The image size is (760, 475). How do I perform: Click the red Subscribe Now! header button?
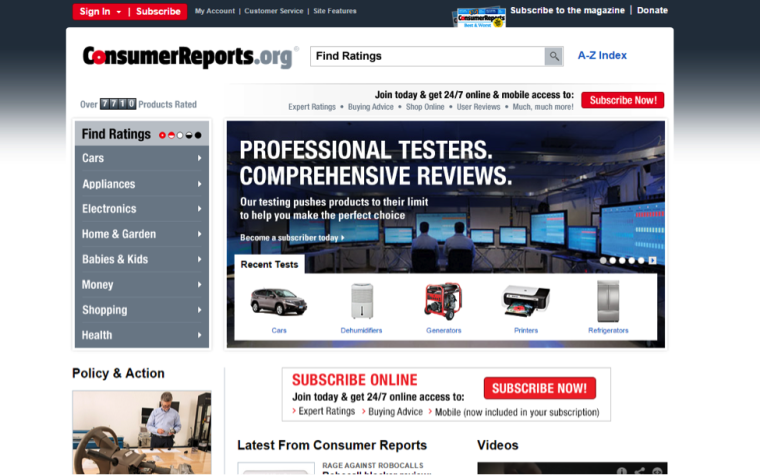click(623, 100)
